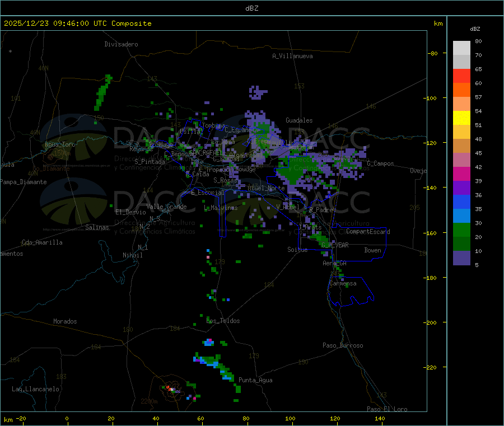The width and height of the screenshot is (504, 426).
Task: Click the Divisadero map label
Action: coord(121,44)
